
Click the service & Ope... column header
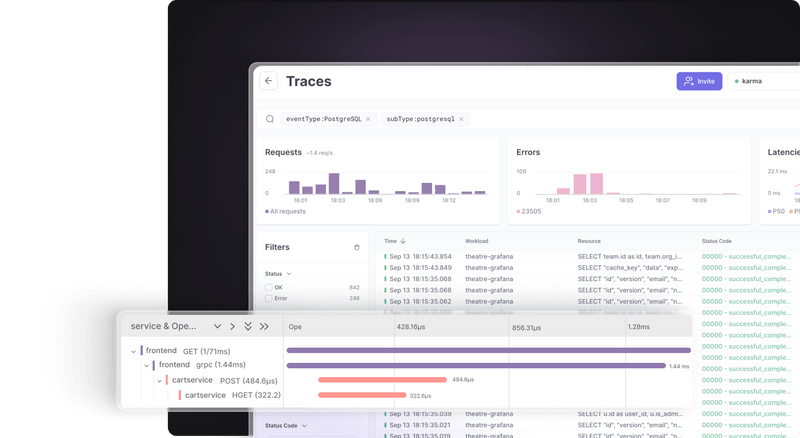click(x=163, y=326)
